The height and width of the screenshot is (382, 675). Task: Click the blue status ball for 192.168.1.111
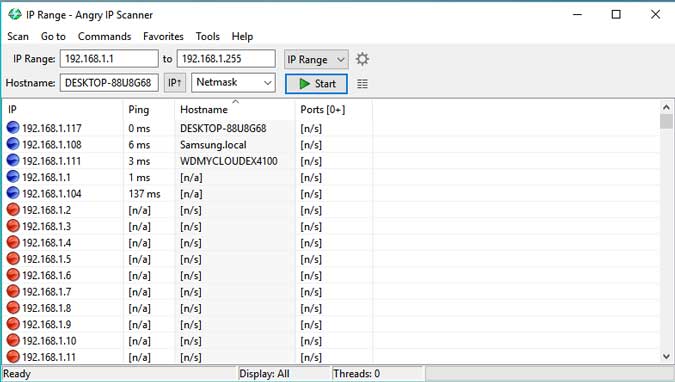click(13, 160)
